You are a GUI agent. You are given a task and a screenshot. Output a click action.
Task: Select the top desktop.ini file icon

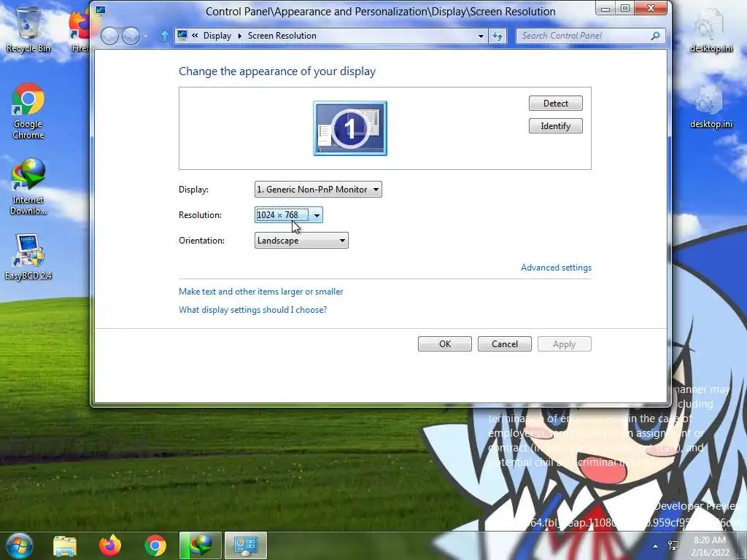(711, 29)
